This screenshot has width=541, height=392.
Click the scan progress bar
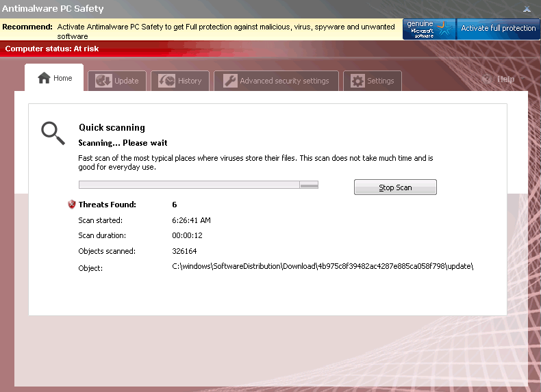coord(199,185)
